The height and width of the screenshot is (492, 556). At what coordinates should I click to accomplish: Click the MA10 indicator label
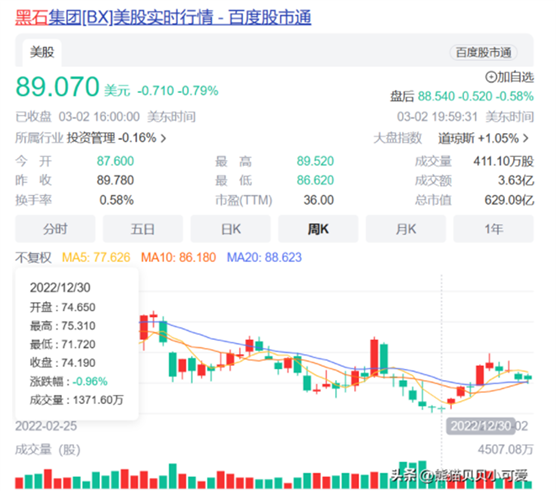tap(178, 257)
